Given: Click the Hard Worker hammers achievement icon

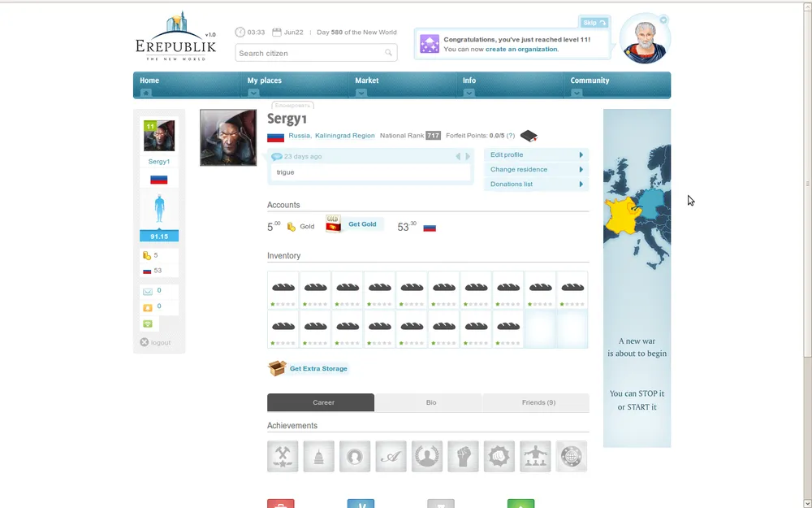Looking at the screenshot, I should point(283,457).
